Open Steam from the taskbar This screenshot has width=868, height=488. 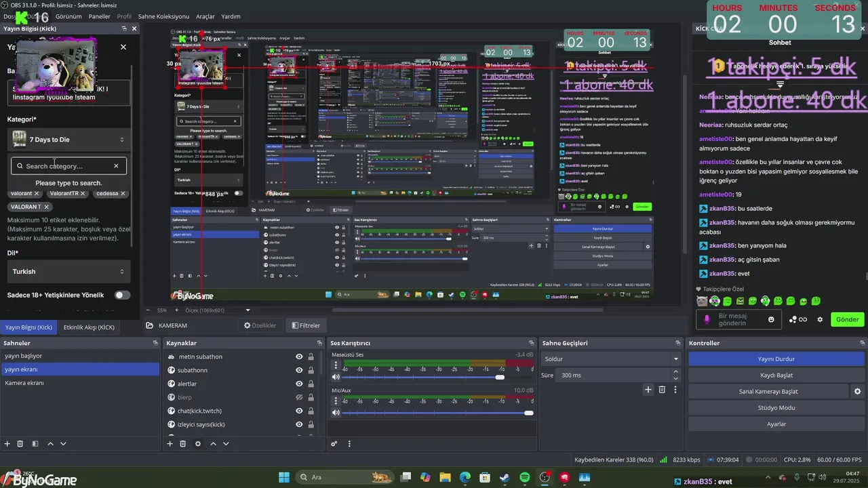click(505, 477)
